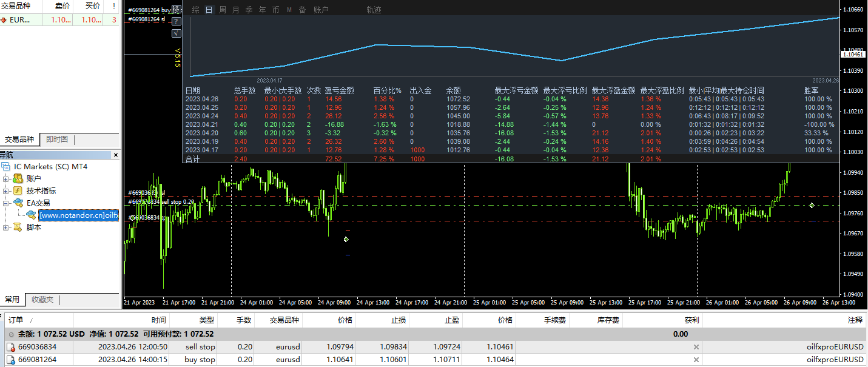Select the 币 currency tab

point(276,10)
